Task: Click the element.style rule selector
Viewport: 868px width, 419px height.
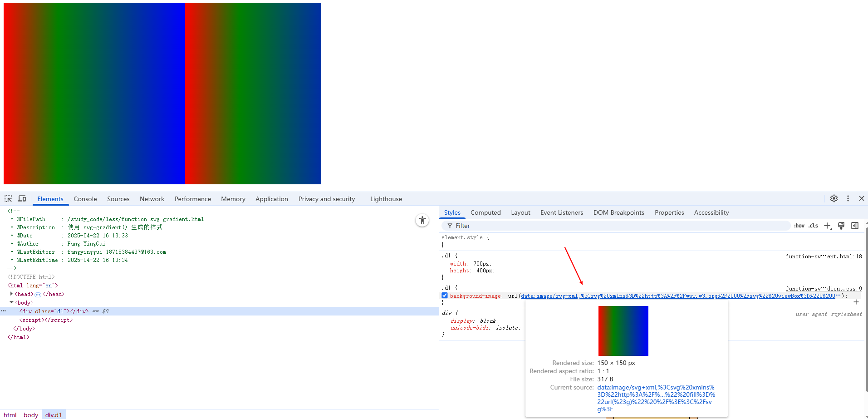Action: click(x=462, y=237)
